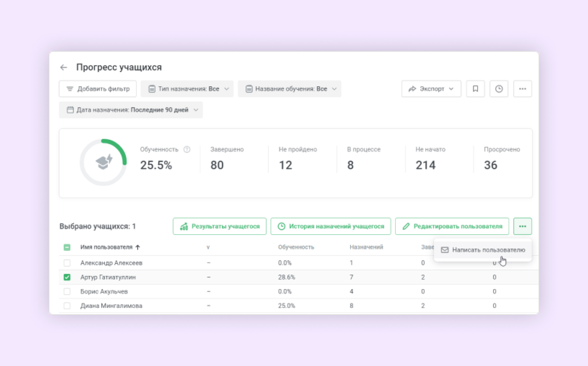Go back using the left arrow icon
The image size is (588, 366).
[x=64, y=67]
